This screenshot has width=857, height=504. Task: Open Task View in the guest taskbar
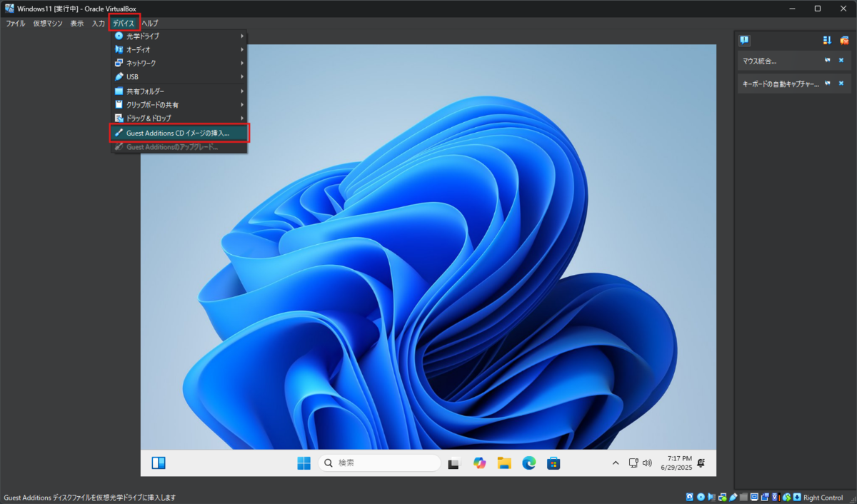[x=454, y=463]
